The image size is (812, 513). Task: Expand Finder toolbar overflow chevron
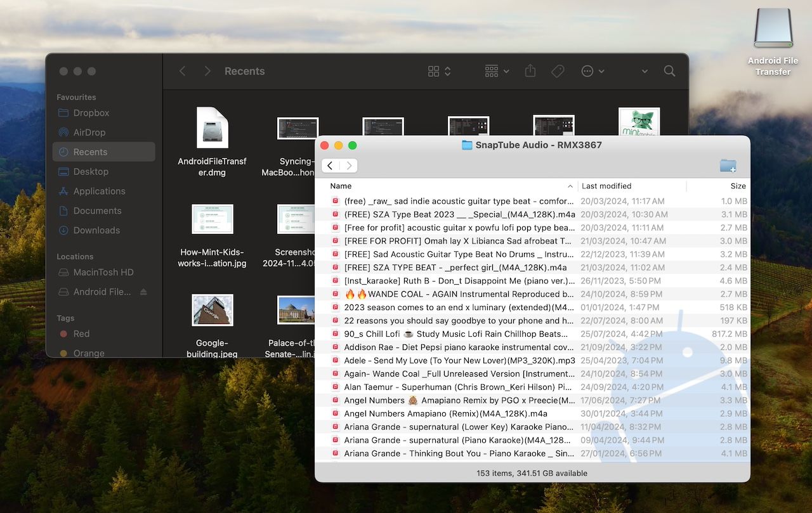point(645,71)
